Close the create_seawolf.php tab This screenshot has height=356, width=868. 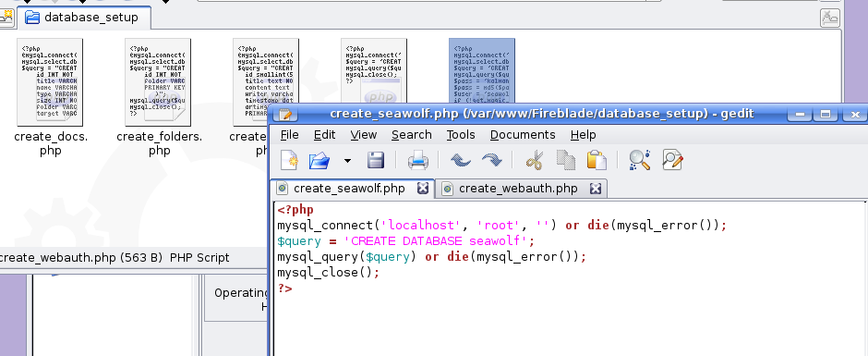[422, 189]
